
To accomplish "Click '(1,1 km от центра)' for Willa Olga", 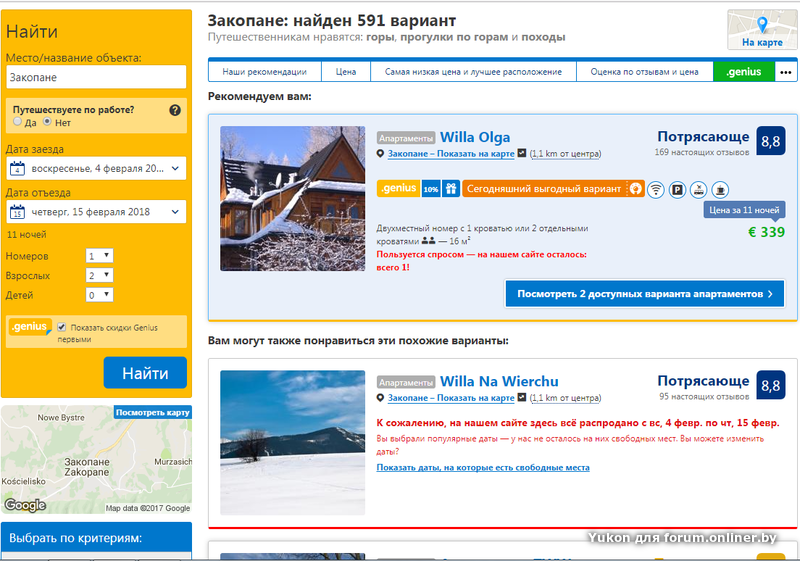I will tap(565, 154).
